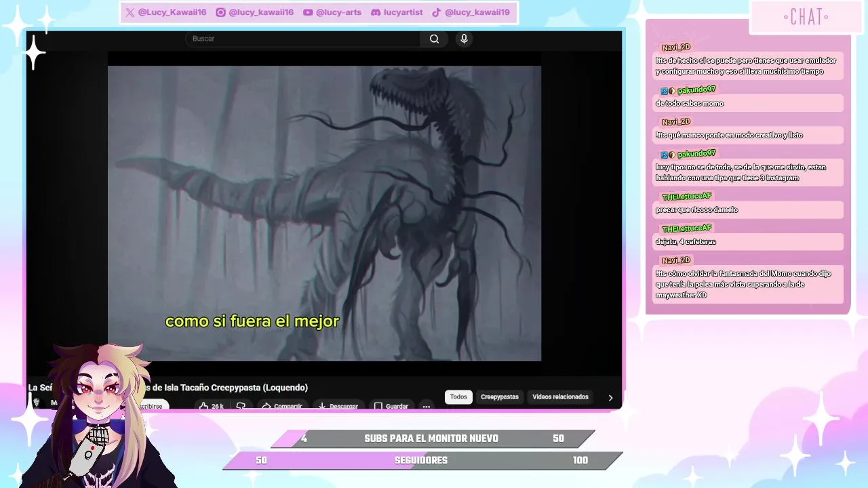Click the TikTok icon beside @lucy_kawaii19
The width and height of the screenshot is (868, 488).
point(437,12)
